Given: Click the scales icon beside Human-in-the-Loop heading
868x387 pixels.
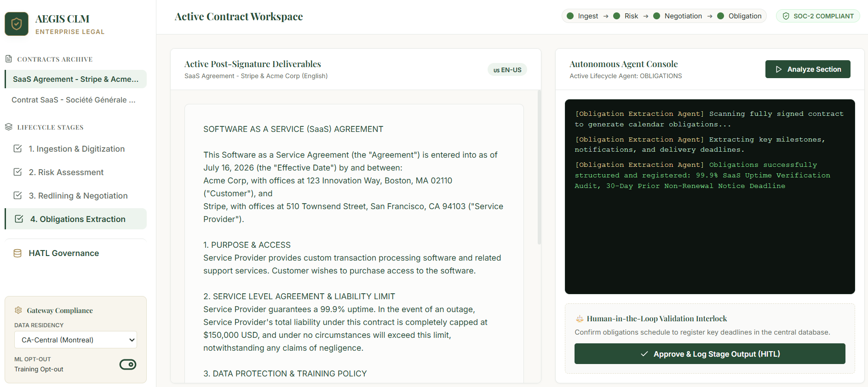Looking at the screenshot, I should [580, 319].
